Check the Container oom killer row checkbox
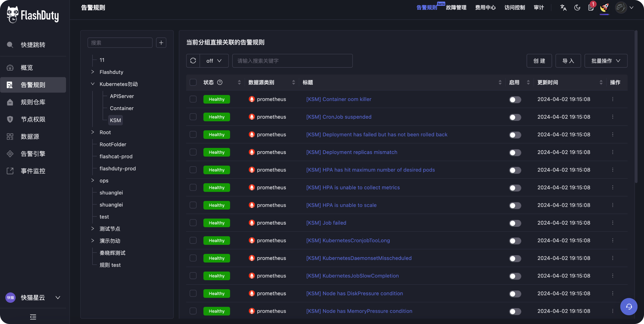 point(193,99)
